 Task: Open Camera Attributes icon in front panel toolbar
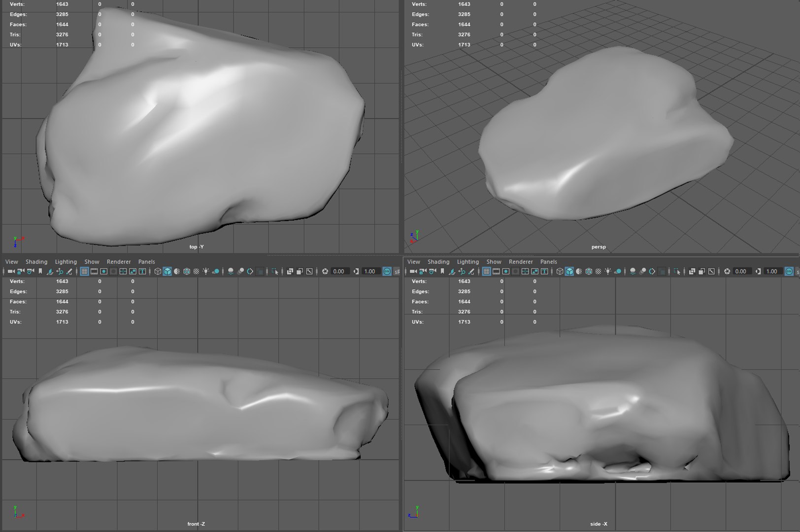[x=30, y=271]
